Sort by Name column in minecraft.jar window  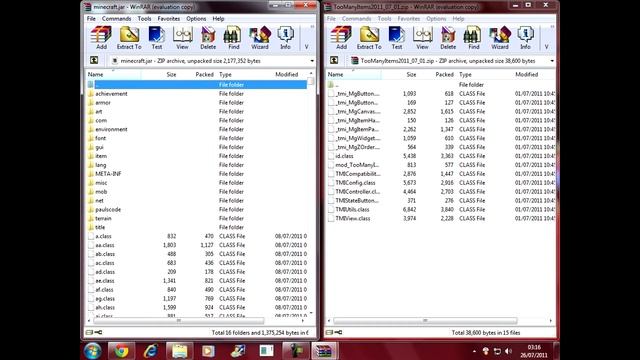pyautogui.click(x=113, y=74)
